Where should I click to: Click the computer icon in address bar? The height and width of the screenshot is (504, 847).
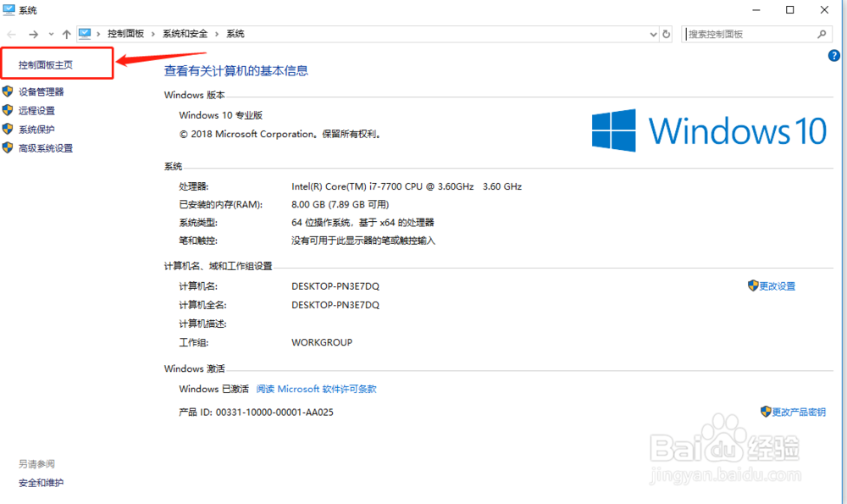coord(85,34)
